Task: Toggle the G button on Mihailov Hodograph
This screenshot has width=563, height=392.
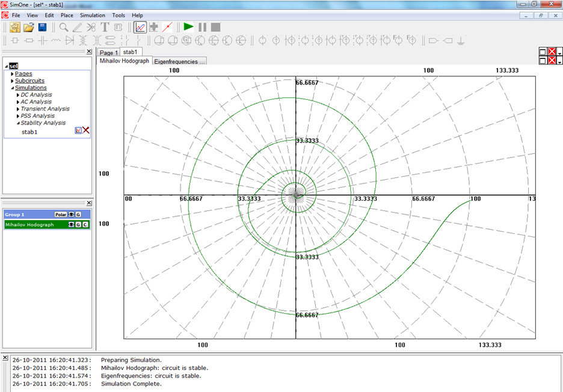Action: 78,225
